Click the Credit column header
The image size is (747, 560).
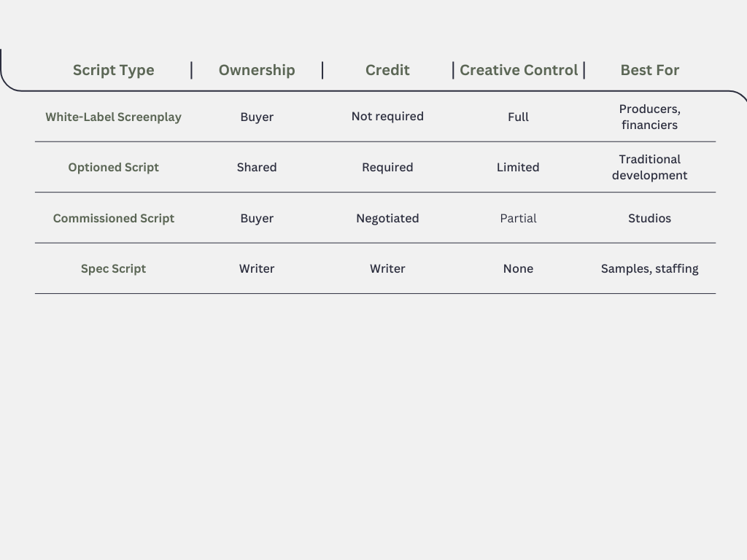[387, 70]
